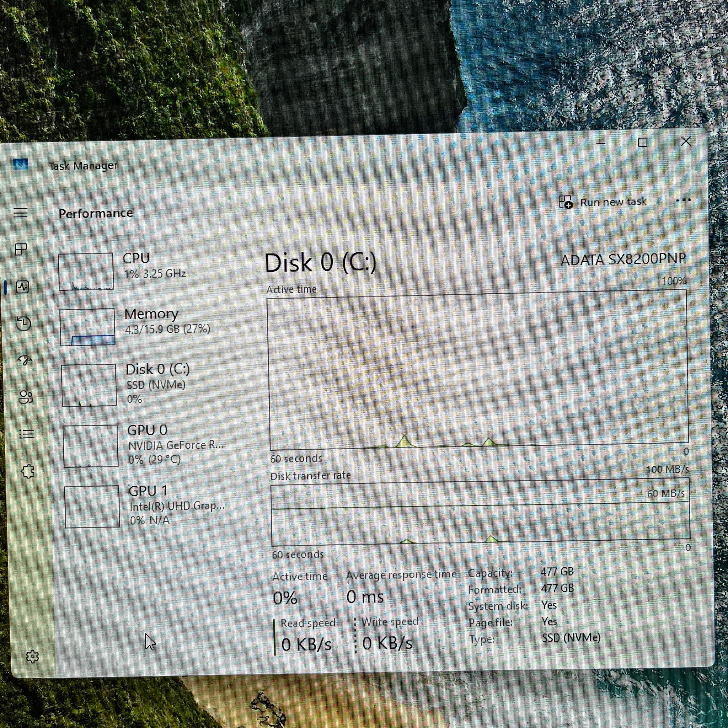Screen dimensions: 728x728
Task: Open the three-dot more options menu
Action: coord(684,200)
